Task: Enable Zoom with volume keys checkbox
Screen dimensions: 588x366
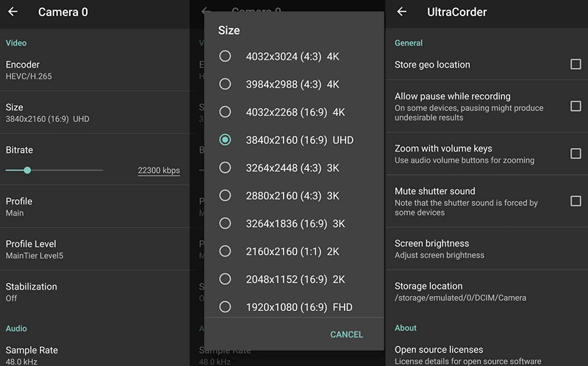Action: click(x=576, y=154)
